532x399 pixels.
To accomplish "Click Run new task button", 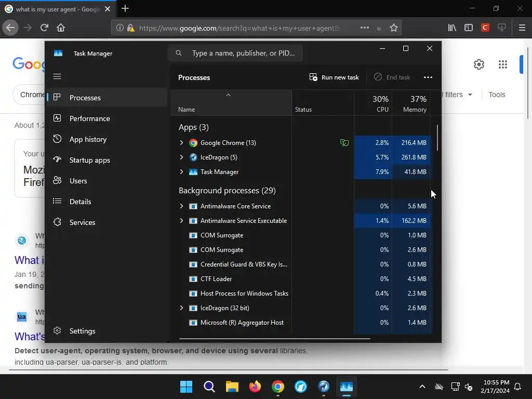I will pos(334,77).
